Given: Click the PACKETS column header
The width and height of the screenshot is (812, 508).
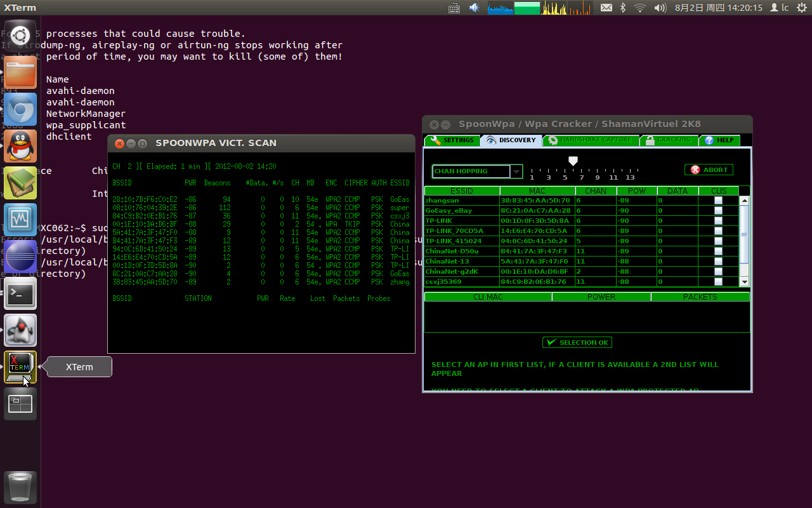Looking at the screenshot, I should point(700,297).
